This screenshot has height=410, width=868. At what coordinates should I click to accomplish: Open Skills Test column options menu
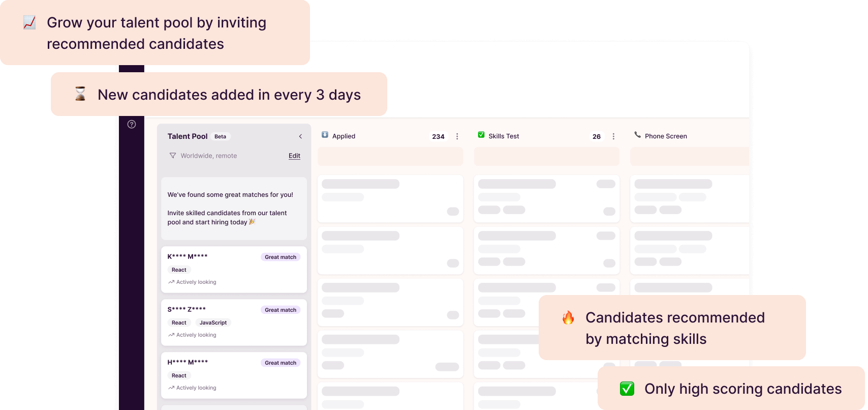613,136
